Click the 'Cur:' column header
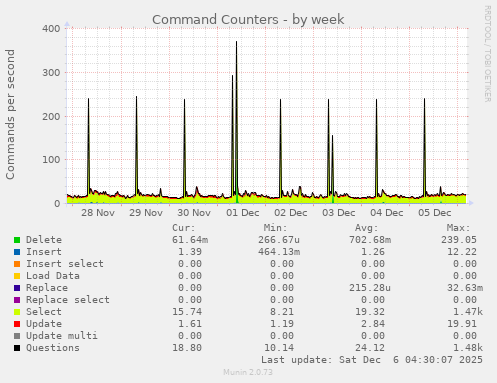 (184, 228)
